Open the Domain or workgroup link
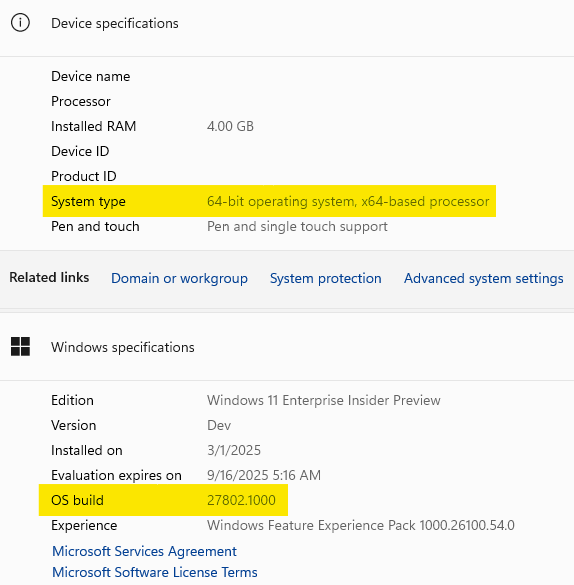The image size is (574, 585). coord(179,278)
